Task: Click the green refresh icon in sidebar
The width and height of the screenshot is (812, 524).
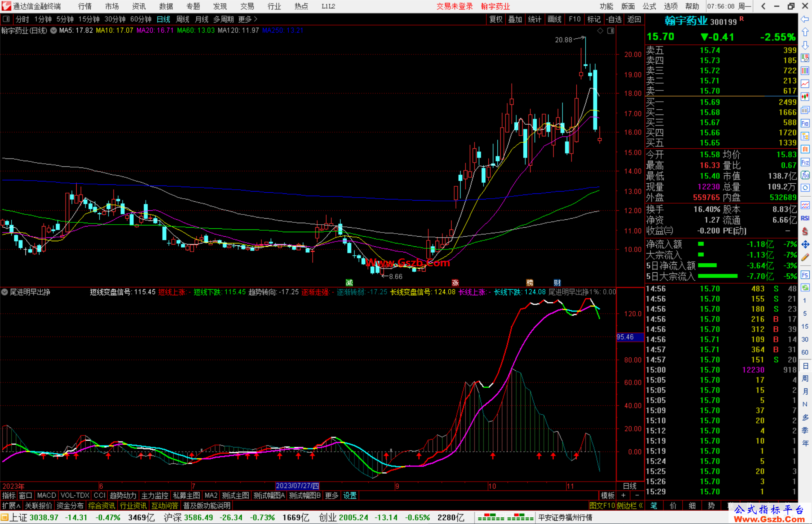Action: (805, 287)
